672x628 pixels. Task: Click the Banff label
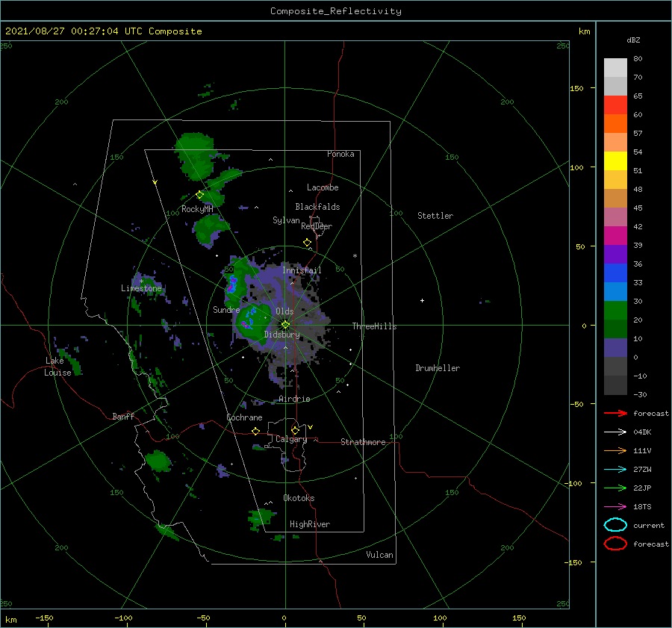[123, 417]
